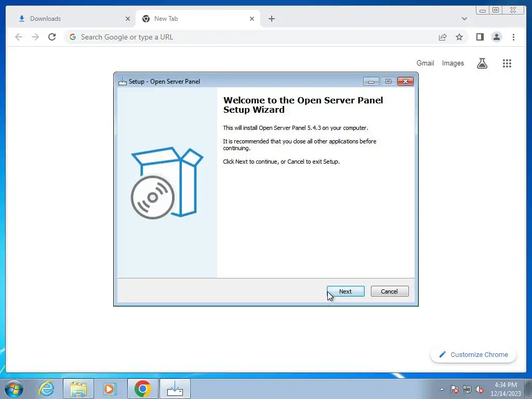Viewport: 532px width, 399px height.
Task: Open the Windows Start menu
Action: point(14,389)
